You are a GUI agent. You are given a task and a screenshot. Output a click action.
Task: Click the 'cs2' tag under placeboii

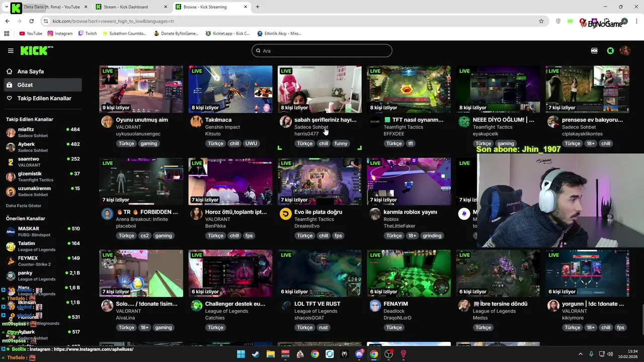coord(144,235)
